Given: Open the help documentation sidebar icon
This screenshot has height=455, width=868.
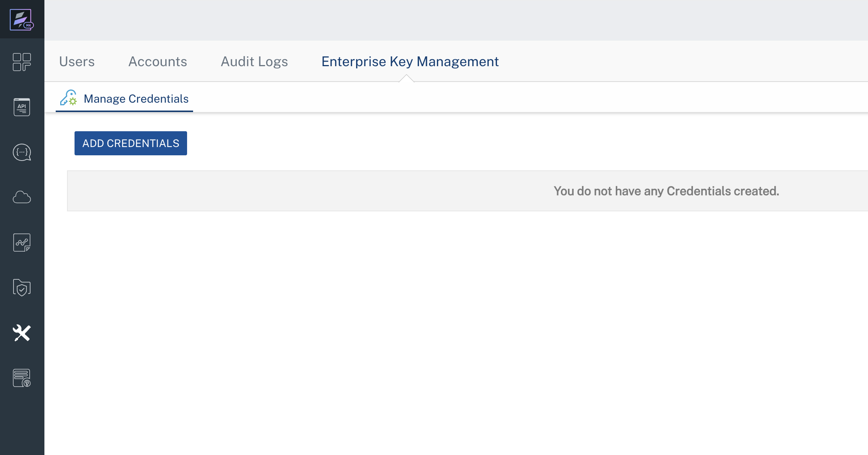Looking at the screenshot, I should 22,378.
